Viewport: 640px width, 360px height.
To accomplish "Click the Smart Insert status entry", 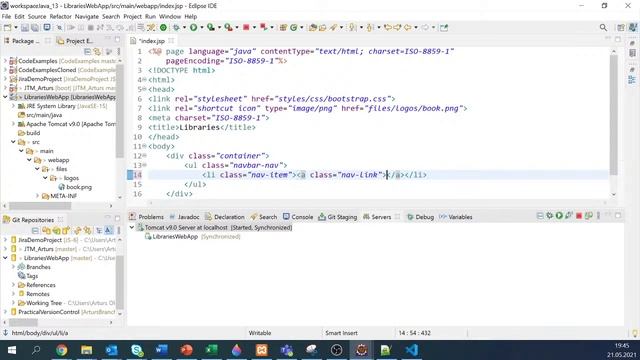I will pyautogui.click(x=341, y=333).
